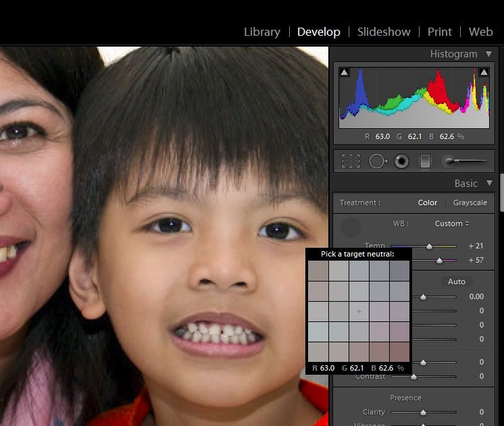Click the White Balance Selector dock circle
The height and width of the screenshot is (426, 504).
click(350, 228)
